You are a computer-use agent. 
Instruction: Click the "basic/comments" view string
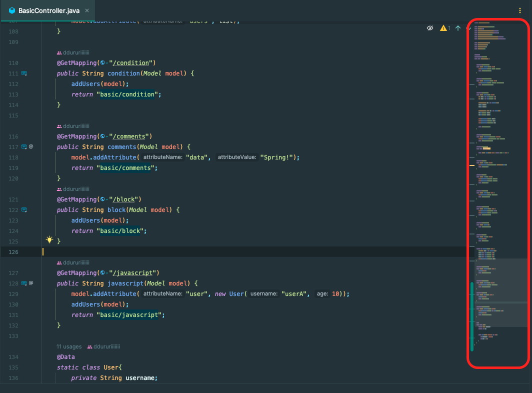[x=125, y=167]
